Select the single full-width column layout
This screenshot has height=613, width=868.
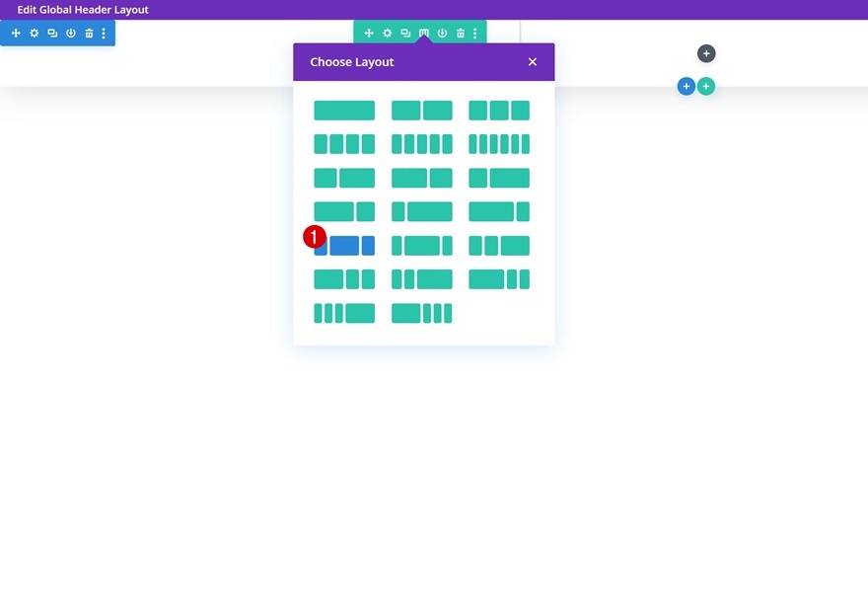(x=344, y=111)
